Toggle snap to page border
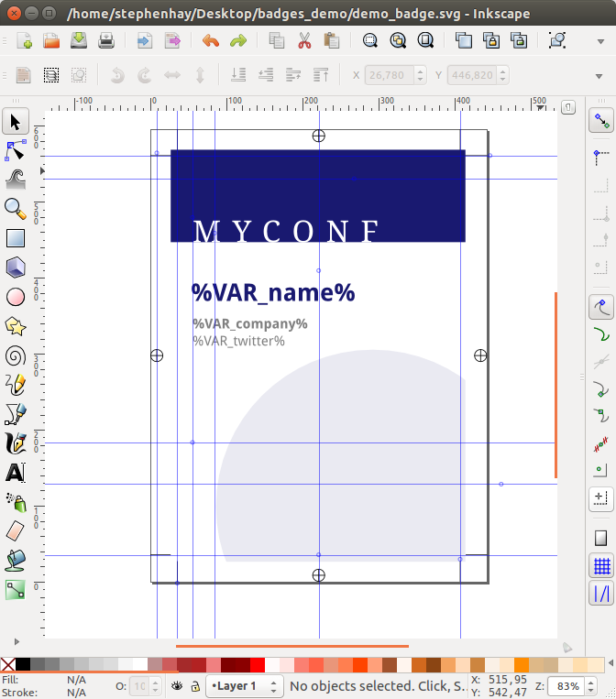This screenshot has height=699, width=616. pos(601,538)
